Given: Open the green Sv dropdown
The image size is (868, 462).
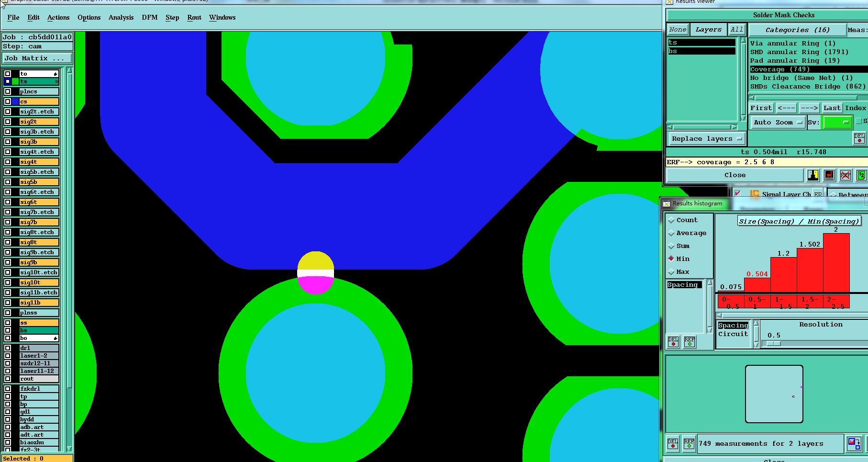Looking at the screenshot, I should (x=837, y=123).
